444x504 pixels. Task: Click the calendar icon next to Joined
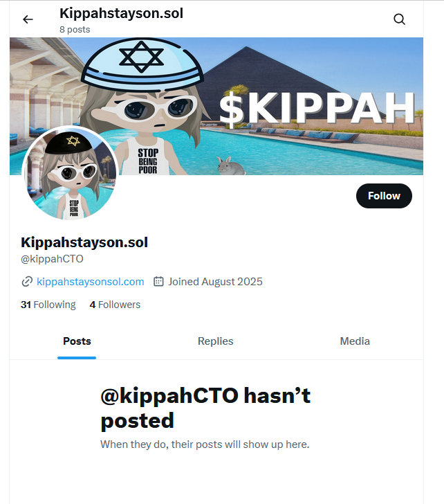[158, 282]
